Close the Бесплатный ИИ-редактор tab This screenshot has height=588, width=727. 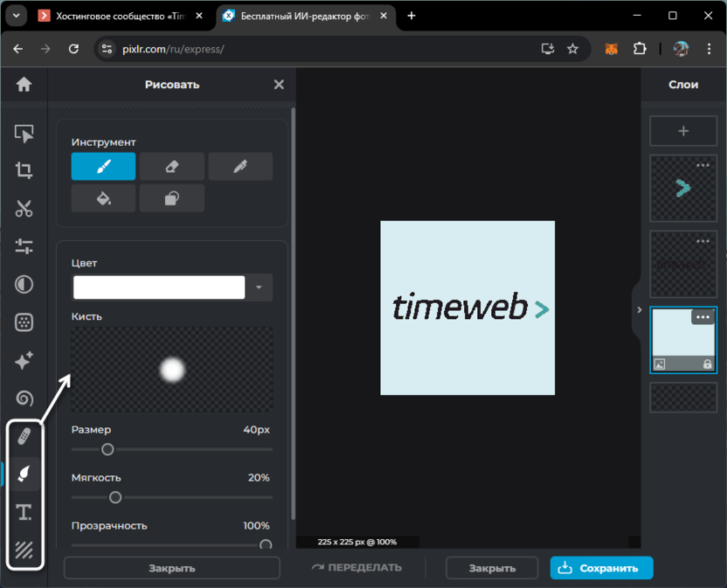(x=384, y=16)
